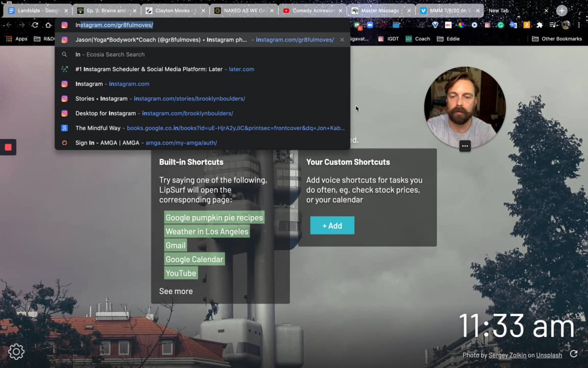Choose Stories Instagram brooklynboulders suggestion
The width and height of the screenshot is (588, 368).
[203, 98]
